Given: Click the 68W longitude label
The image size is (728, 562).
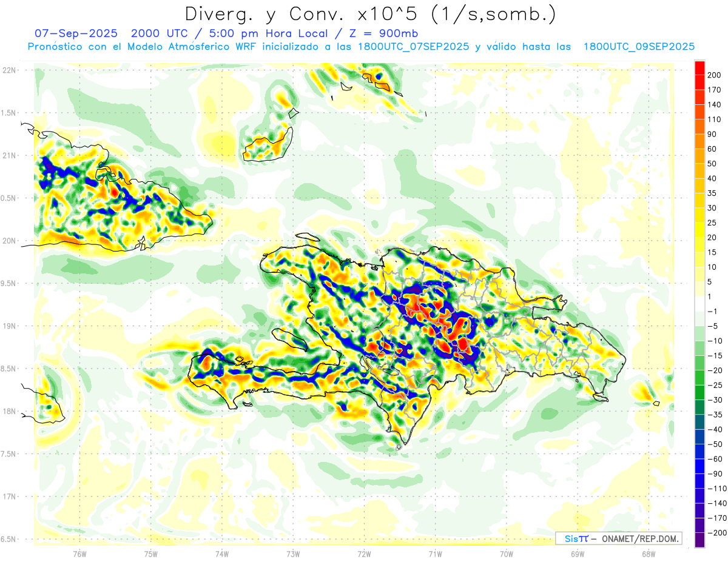Looking at the screenshot, I should (649, 554).
